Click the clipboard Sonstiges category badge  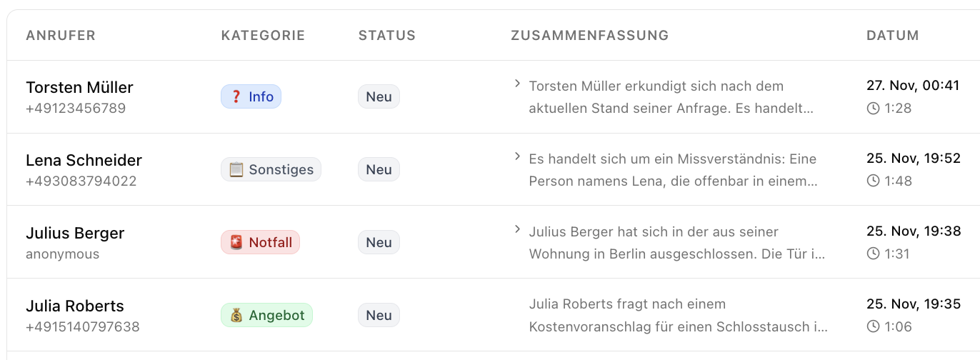click(271, 169)
